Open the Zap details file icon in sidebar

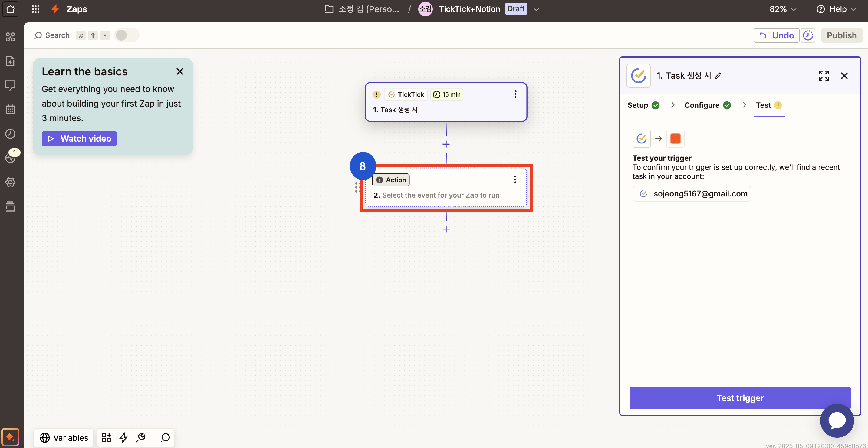point(10,61)
